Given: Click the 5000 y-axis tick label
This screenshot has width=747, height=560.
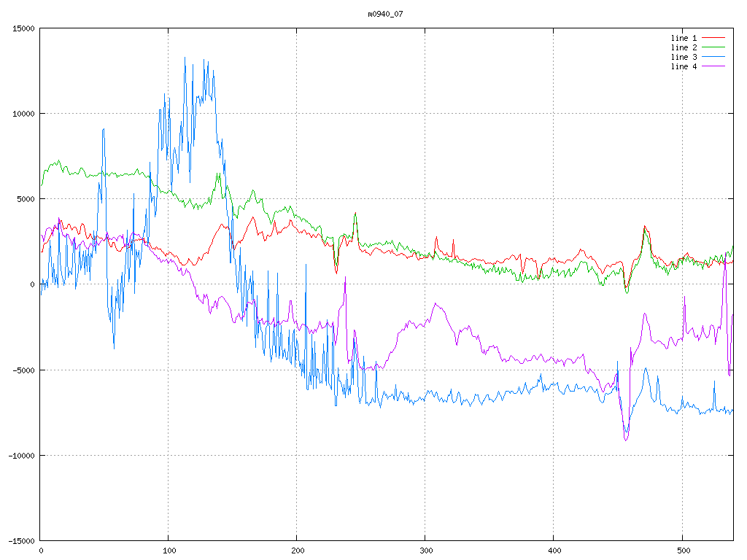Looking at the screenshot, I should pos(24,199).
